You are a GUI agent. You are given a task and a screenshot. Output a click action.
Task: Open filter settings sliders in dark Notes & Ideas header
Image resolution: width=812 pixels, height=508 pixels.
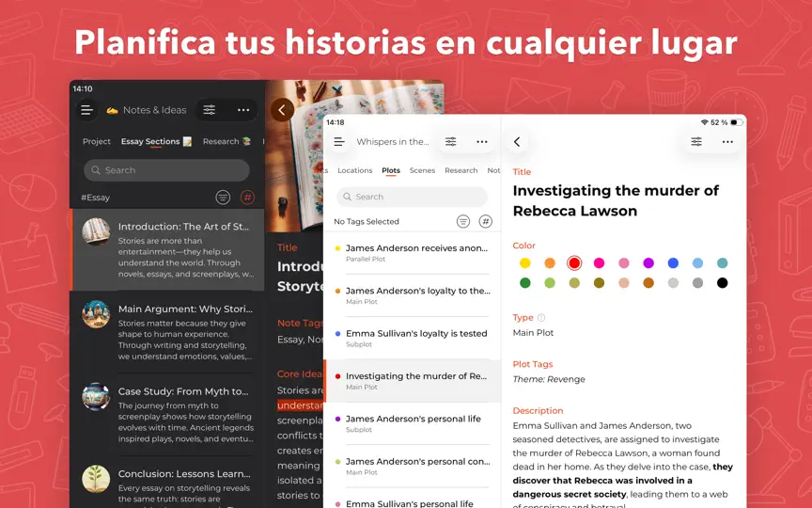[x=210, y=110]
